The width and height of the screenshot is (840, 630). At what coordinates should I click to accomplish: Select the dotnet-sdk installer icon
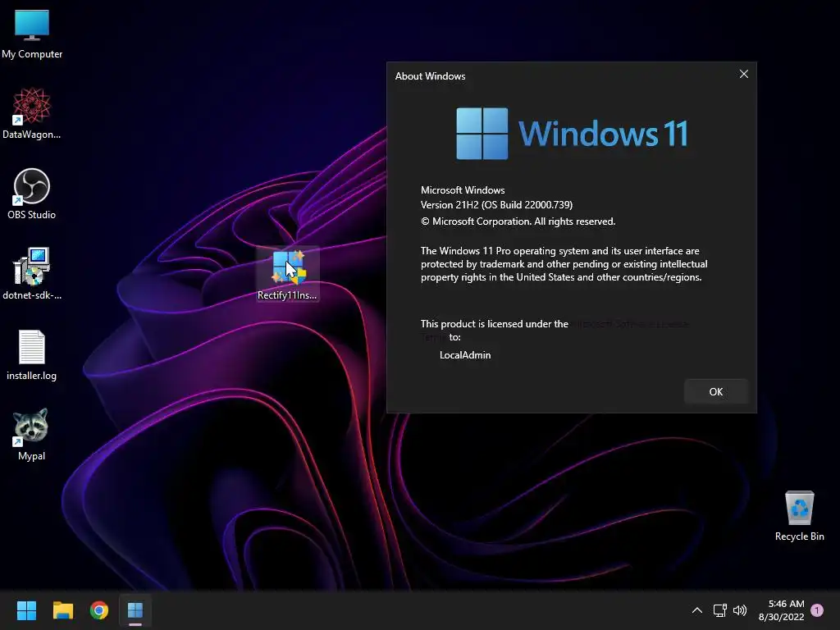(x=32, y=274)
